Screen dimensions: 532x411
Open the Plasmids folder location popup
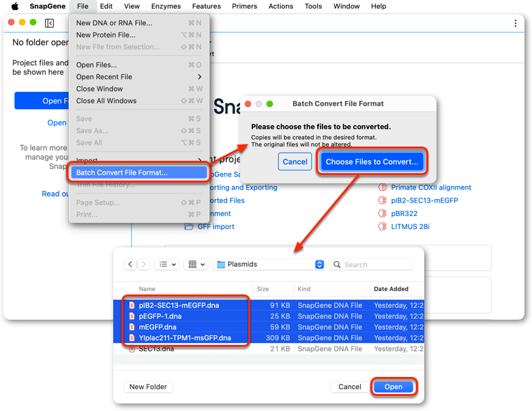tap(269, 264)
